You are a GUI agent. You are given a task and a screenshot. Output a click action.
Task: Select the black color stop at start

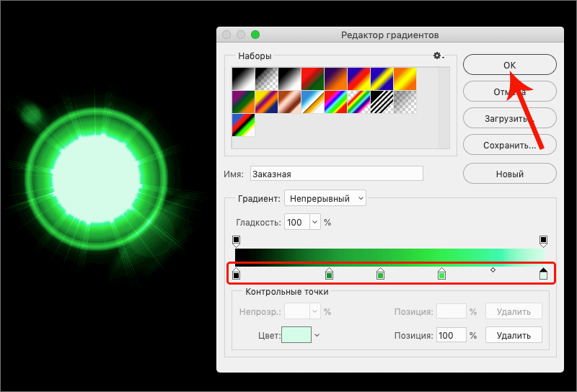237,274
